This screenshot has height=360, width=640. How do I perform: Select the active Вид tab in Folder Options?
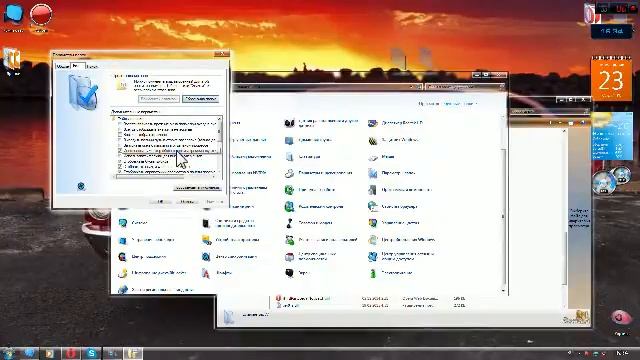[x=77, y=65]
